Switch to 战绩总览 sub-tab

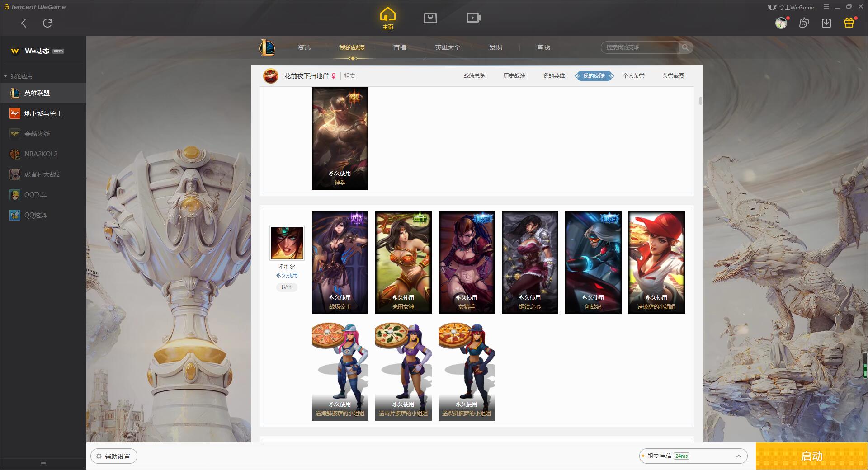pyautogui.click(x=474, y=76)
